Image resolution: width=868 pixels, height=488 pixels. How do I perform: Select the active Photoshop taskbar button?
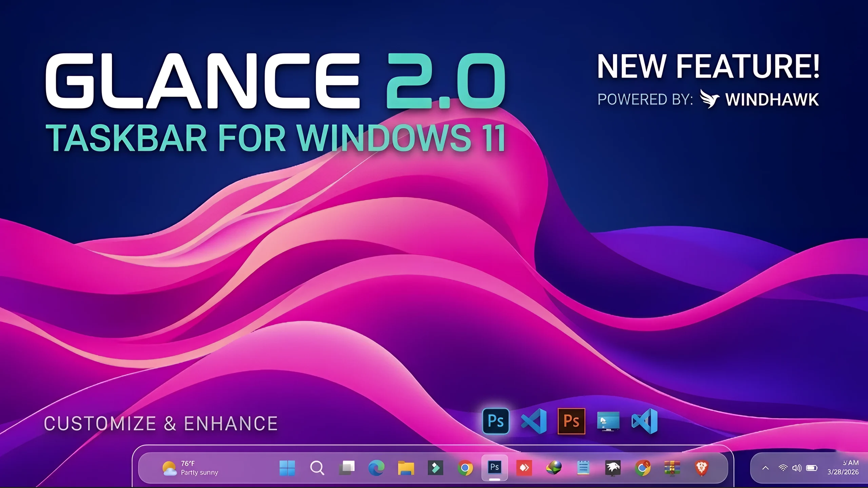[x=495, y=468]
